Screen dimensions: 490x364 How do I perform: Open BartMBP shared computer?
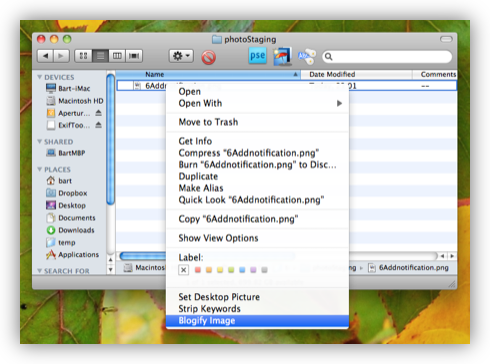click(x=66, y=153)
